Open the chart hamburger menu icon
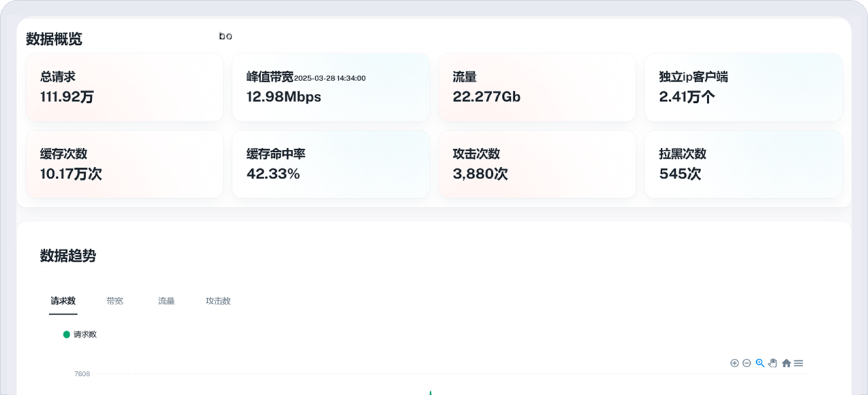The height and width of the screenshot is (395, 868). click(x=798, y=363)
